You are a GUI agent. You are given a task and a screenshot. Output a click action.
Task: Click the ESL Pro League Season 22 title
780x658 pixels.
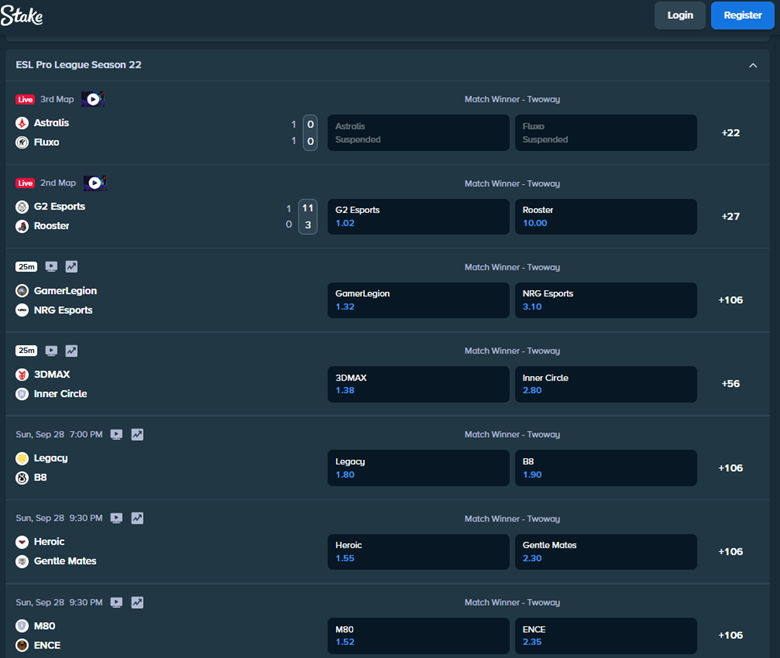click(79, 65)
